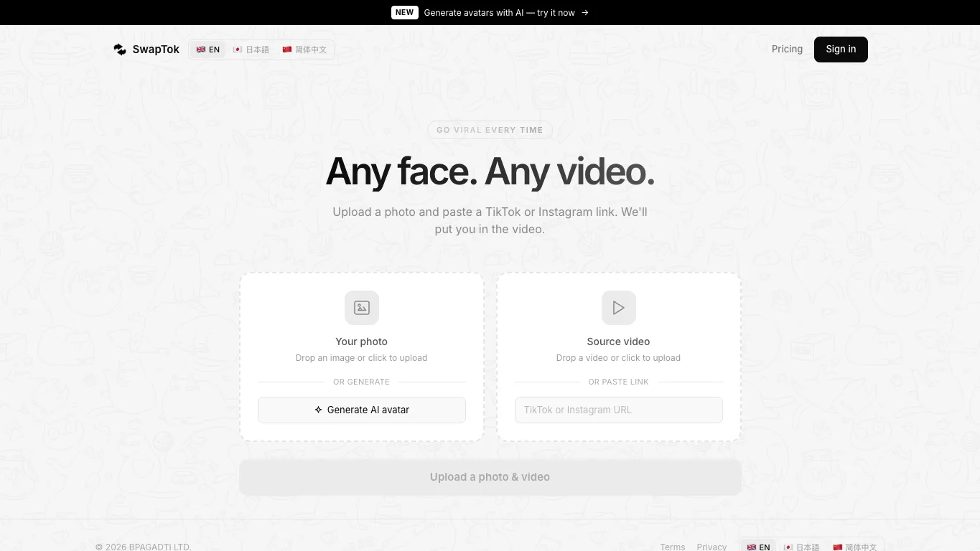The image size is (980, 551).
Task: Choose 日本語 in the footer language switcher
Action: coord(802,547)
